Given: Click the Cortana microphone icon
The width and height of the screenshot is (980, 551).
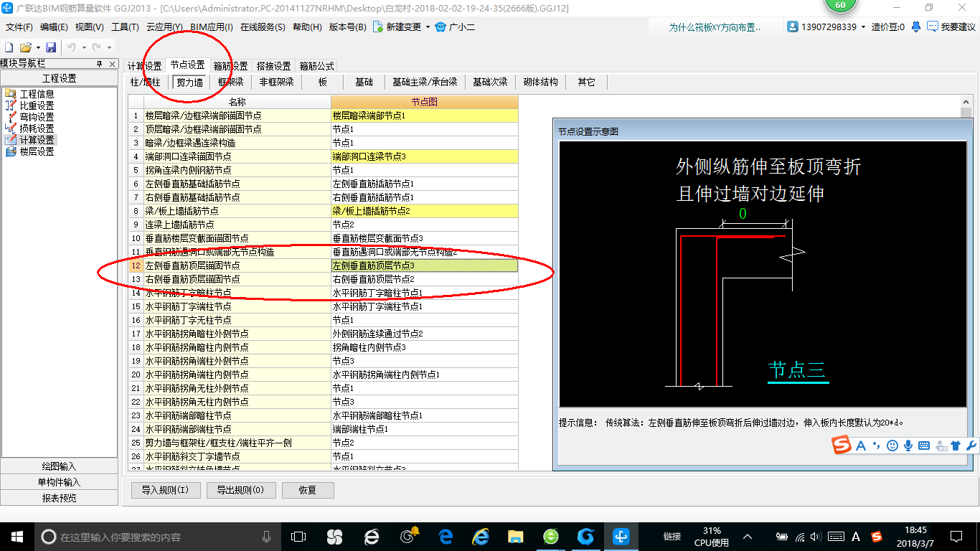Looking at the screenshot, I should (x=267, y=537).
